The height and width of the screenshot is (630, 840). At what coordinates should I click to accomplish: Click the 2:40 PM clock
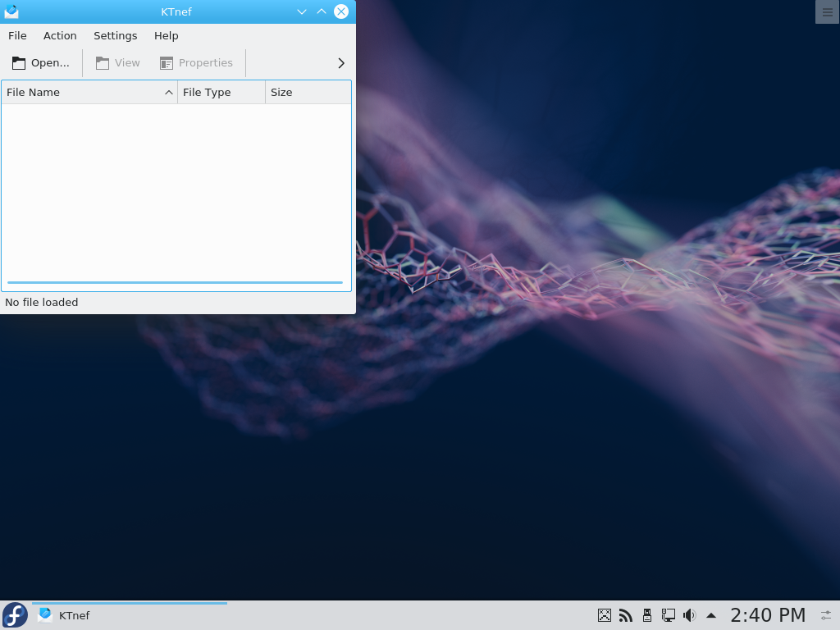click(768, 615)
